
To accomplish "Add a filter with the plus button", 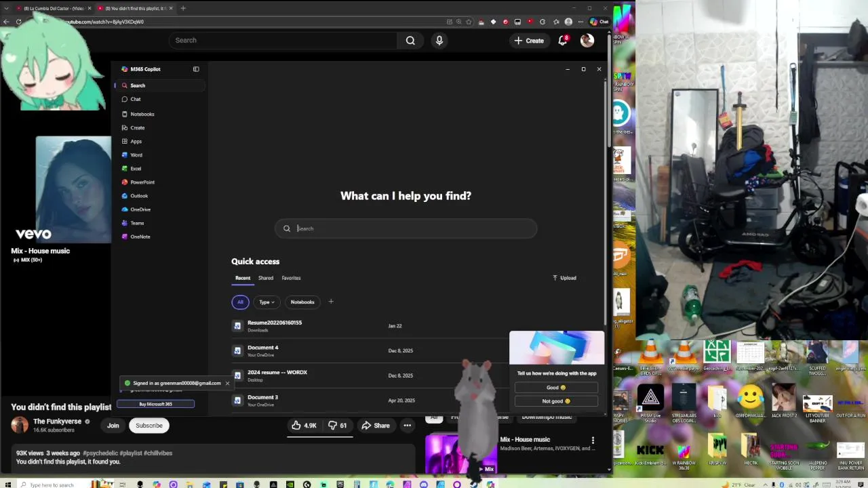I will click(331, 302).
